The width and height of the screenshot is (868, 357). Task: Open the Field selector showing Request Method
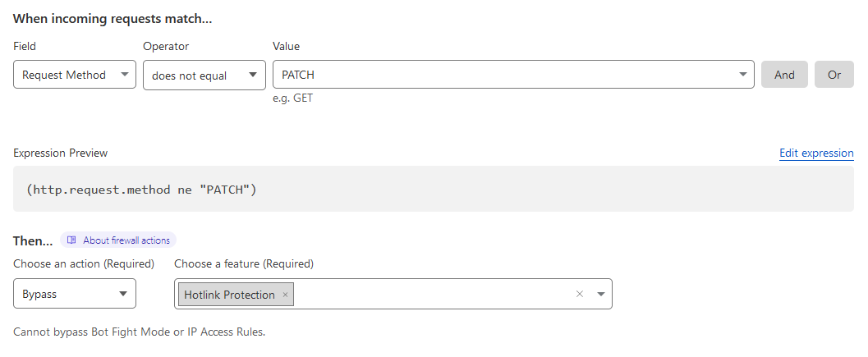point(66,75)
